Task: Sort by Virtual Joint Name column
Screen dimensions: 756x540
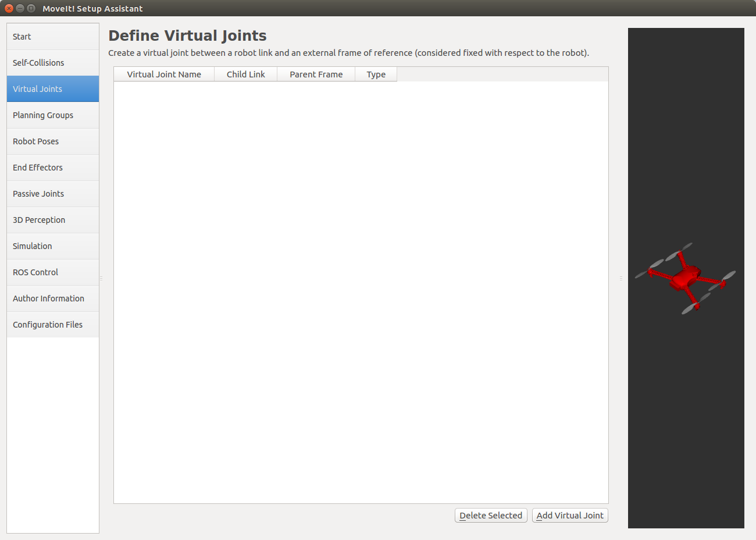Action: [x=164, y=74]
